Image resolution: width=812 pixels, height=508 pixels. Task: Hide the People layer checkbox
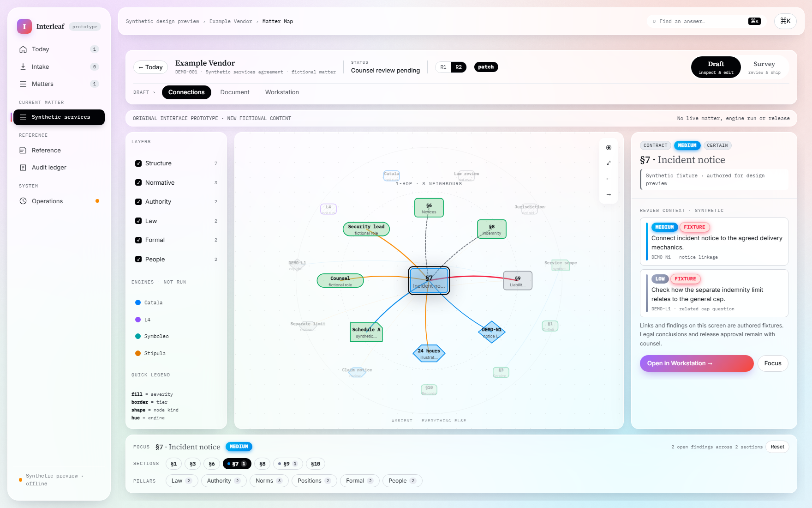click(138, 259)
